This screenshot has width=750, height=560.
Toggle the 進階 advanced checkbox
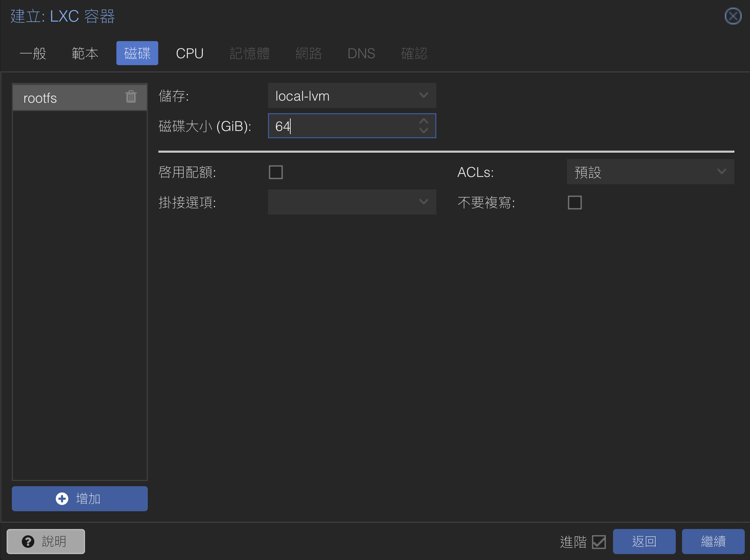[x=599, y=542]
